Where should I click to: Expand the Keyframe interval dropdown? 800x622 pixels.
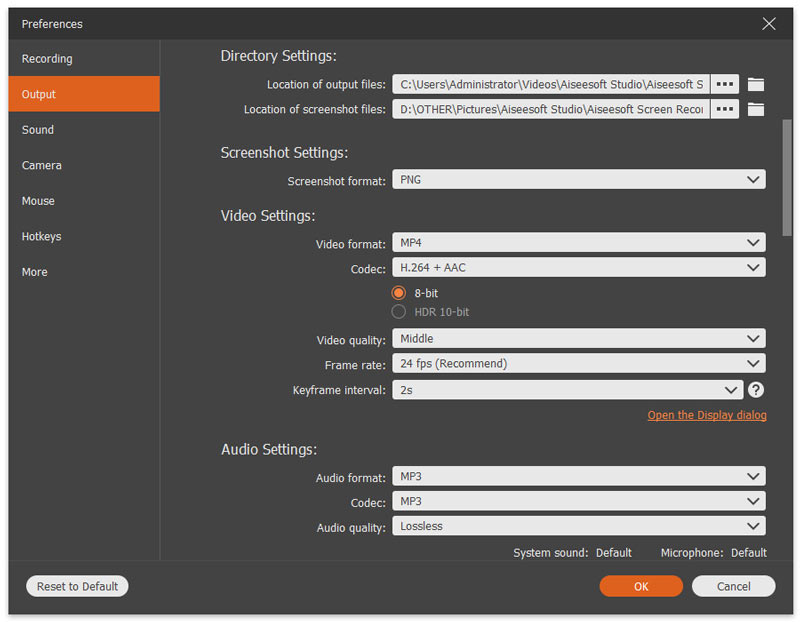[567, 390]
